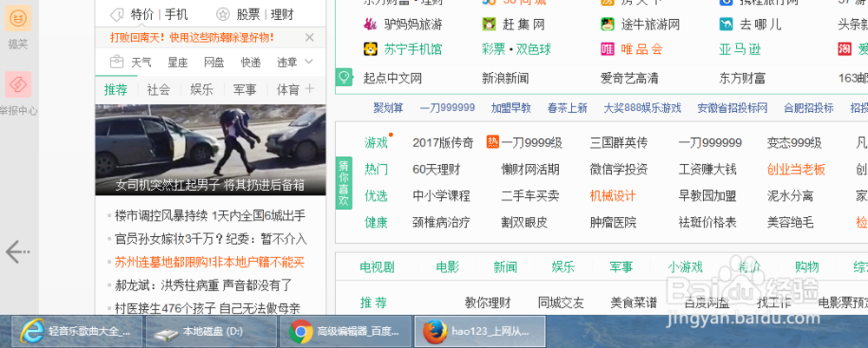Open the 购物 category tab
The width and height of the screenshot is (868, 348).
point(806,268)
